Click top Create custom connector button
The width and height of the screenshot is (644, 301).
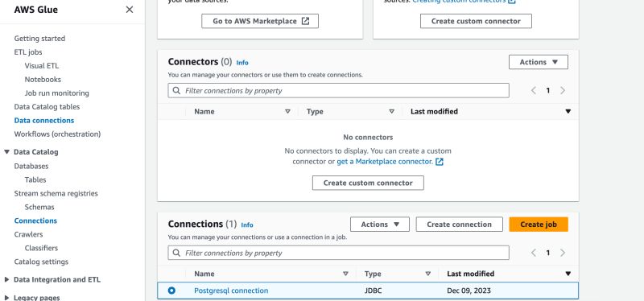[476, 22]
